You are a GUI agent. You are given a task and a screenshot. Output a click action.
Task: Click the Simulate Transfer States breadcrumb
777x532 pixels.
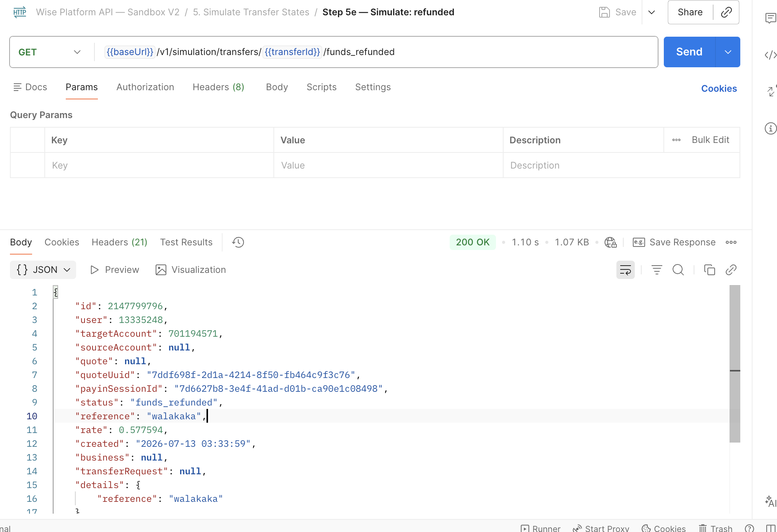[251, 12]
